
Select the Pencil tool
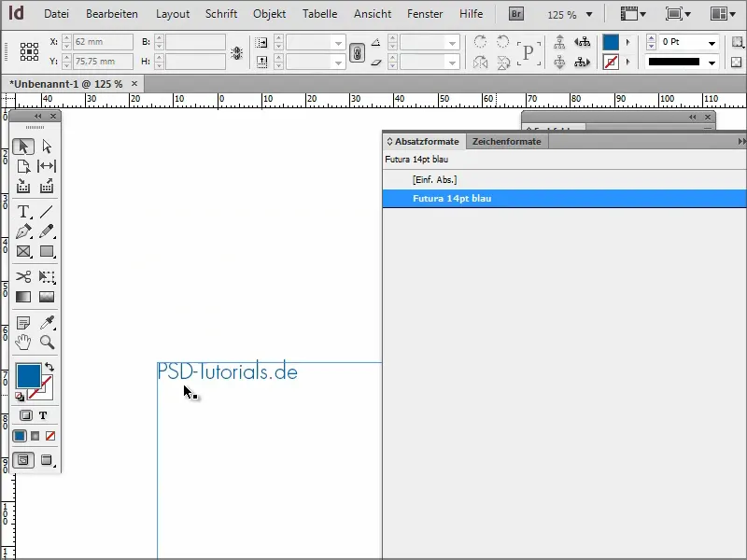[x=47, y=231]
